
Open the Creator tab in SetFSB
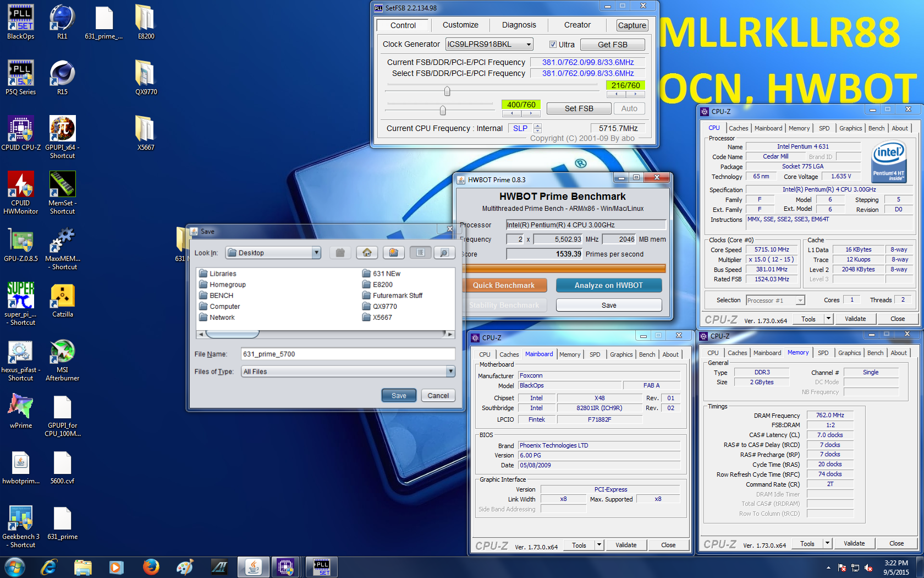click(577, 25)
